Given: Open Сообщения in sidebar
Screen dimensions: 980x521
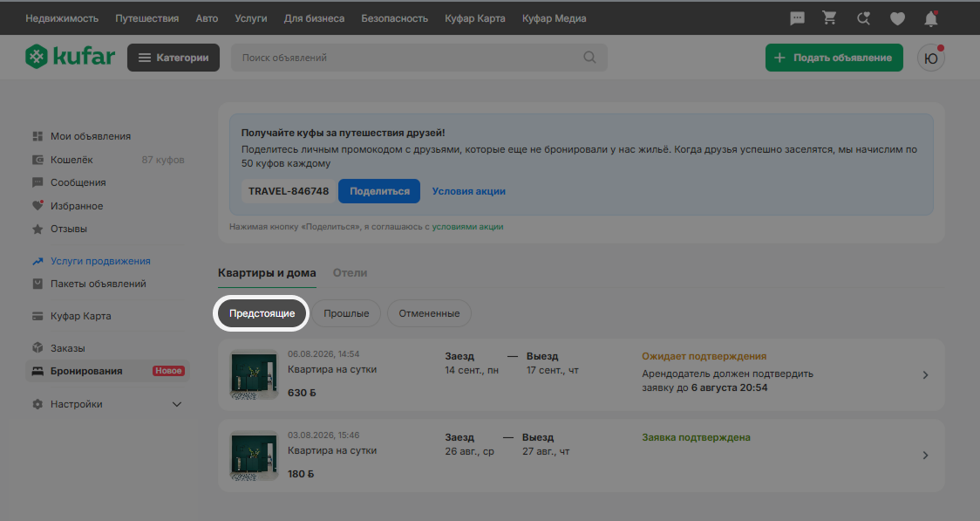Looking at the screenshot, I should click(x=78, y=182).
